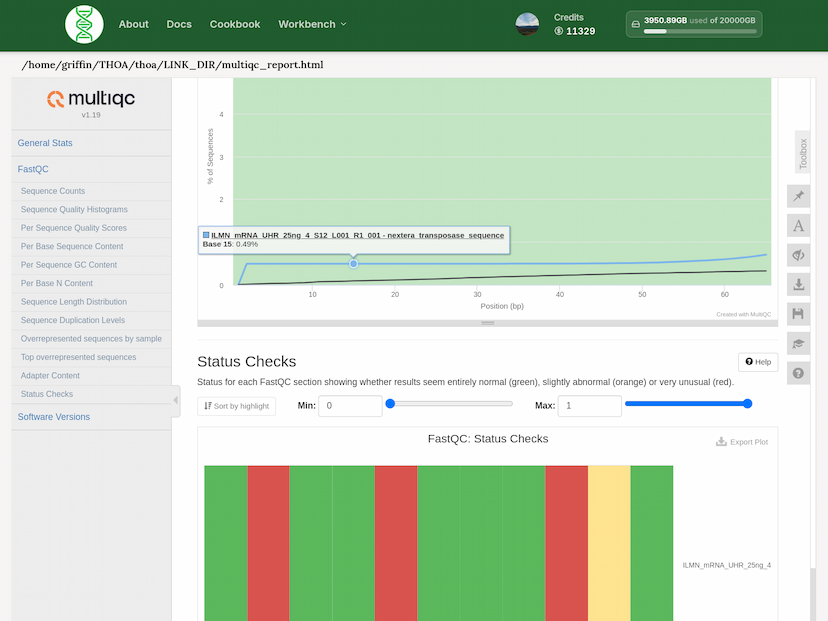Click Export Plot above status chart
This screenshot has width=828, height=621.
742,441
